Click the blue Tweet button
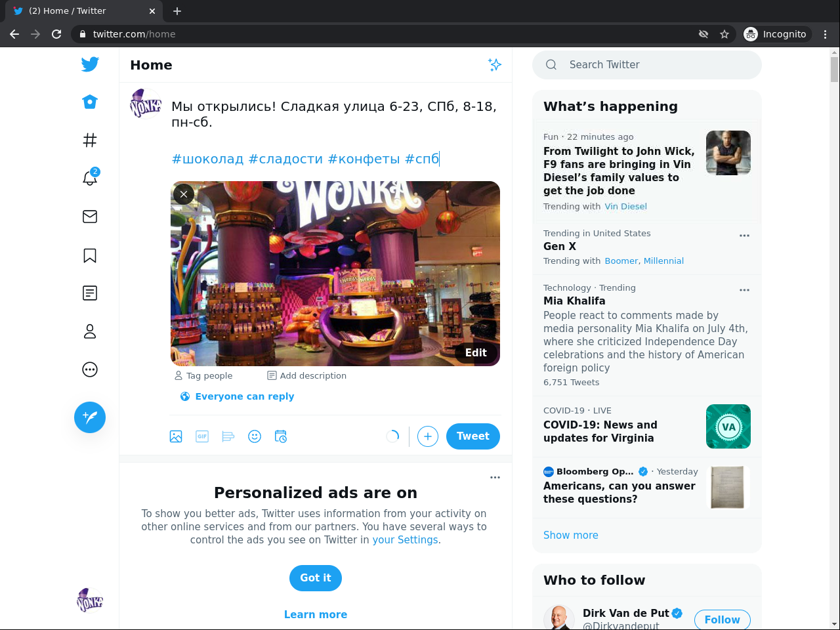 point(473,436)
